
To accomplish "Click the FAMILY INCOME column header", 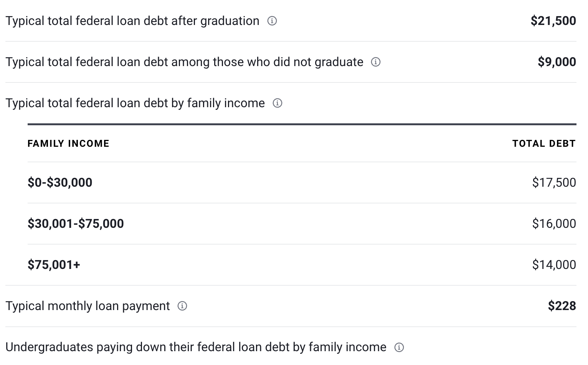I will (68, 144).
